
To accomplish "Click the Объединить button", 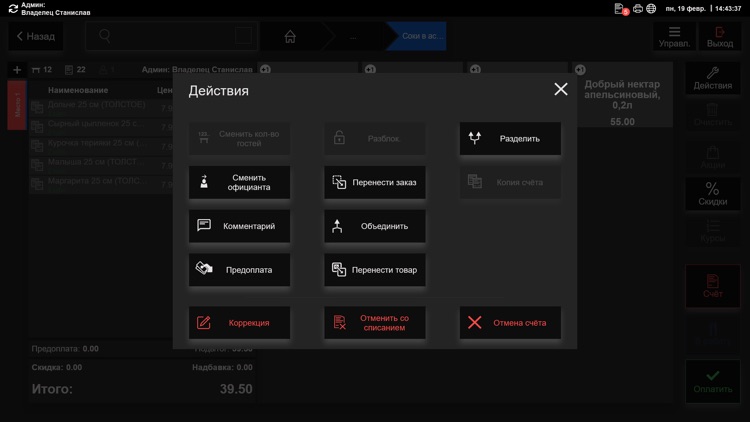I will tap(375, 226).
